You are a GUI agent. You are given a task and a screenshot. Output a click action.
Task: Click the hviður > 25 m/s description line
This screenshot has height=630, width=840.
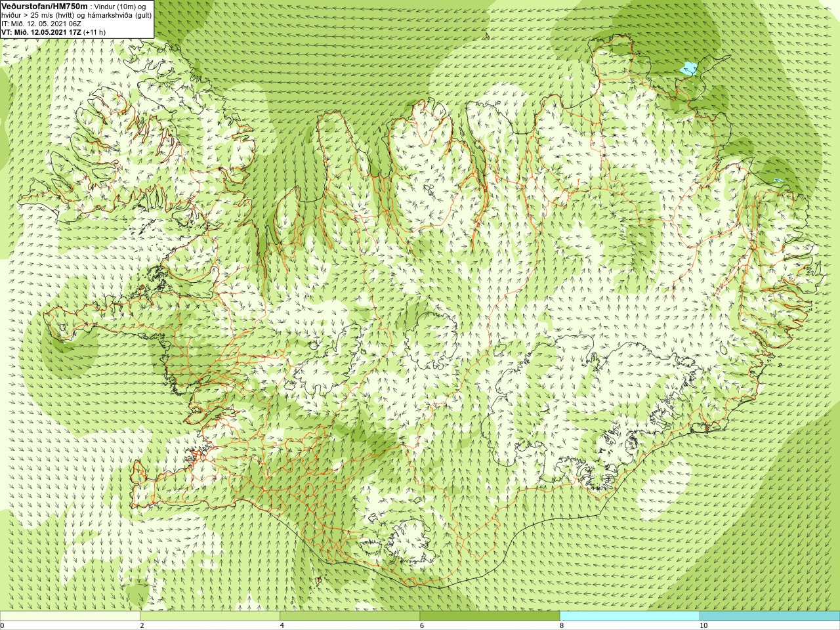click(x=77, y=15)
